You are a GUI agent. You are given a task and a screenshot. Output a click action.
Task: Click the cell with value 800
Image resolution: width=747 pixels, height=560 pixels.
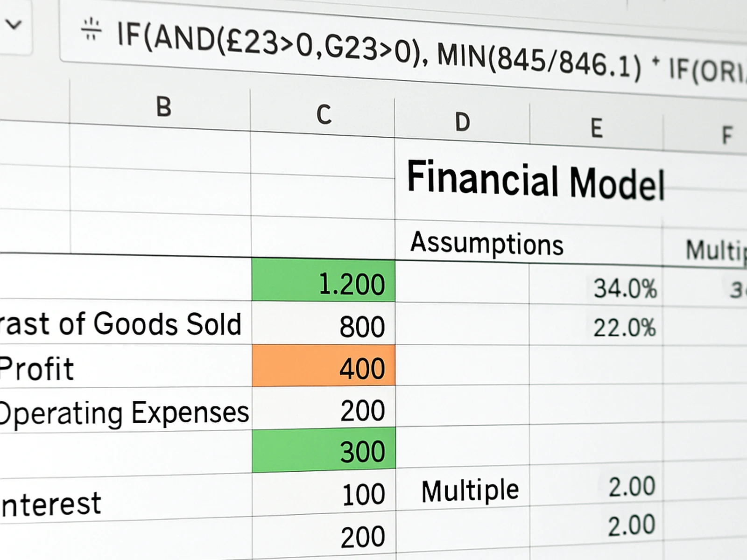[x=323, y=324]
